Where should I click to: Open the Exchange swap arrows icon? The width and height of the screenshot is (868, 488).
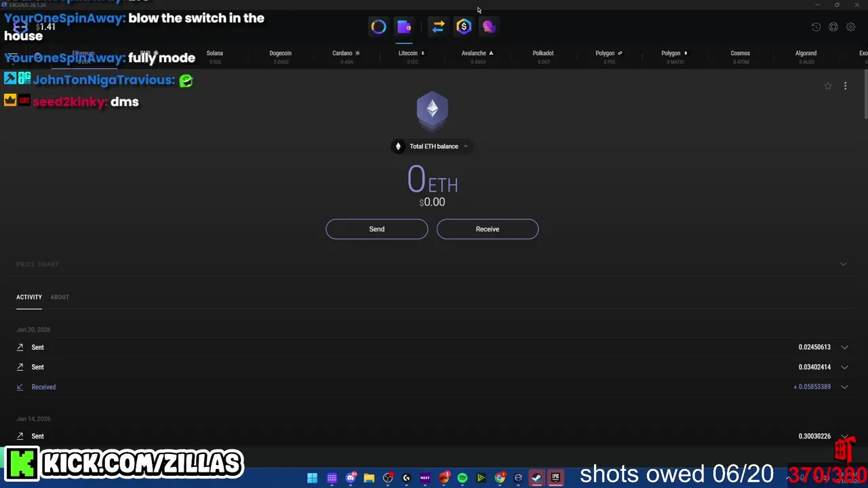click(x=438, y=26)
